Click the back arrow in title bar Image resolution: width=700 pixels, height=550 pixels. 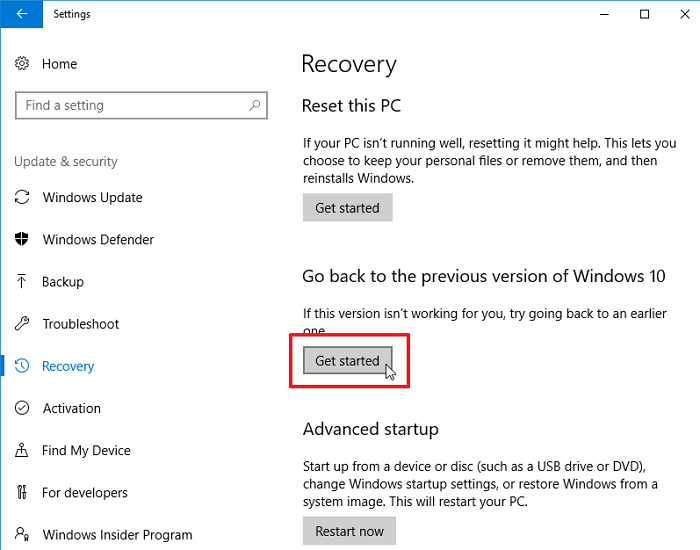21,14
